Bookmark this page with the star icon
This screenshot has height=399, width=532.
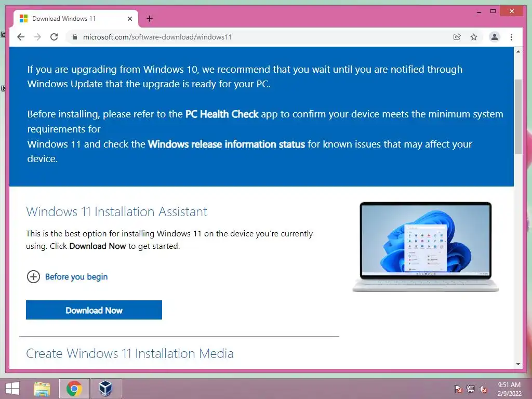[474, 37]
